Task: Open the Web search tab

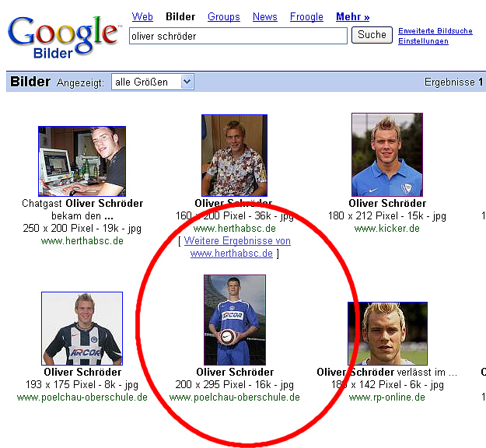Action: 142,16
